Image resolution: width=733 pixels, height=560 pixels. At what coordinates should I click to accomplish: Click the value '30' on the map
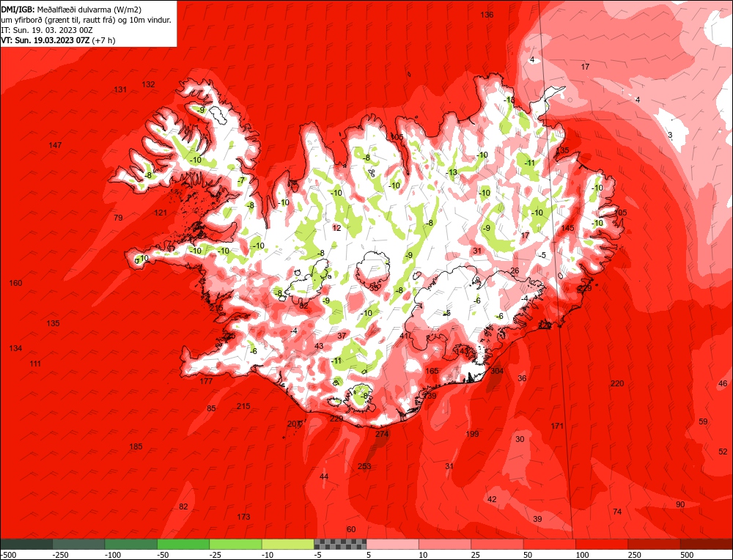click(x=520, y=439)
